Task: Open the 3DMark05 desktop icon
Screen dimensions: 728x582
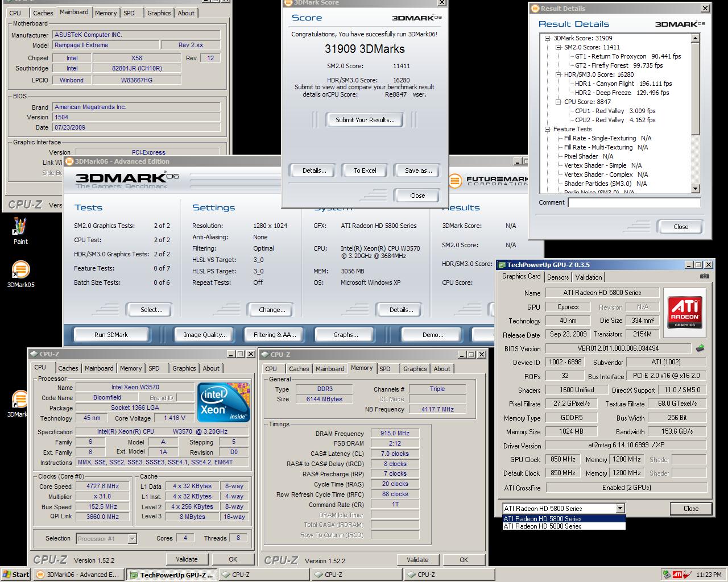Action: (x=20, y=273)
